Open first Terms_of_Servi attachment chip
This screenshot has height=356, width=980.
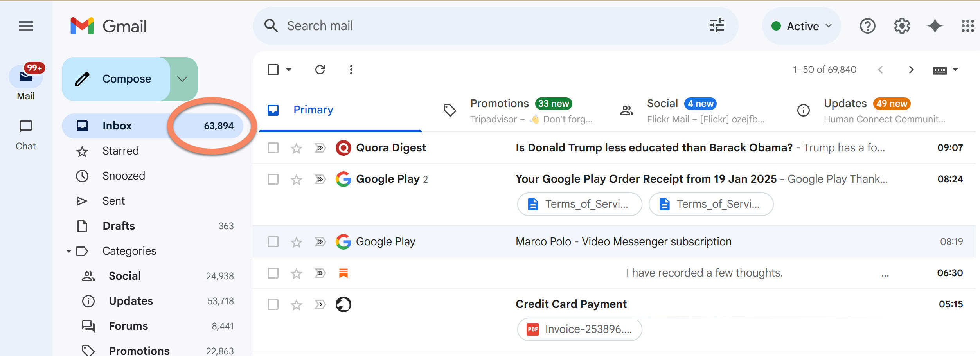[579, 204]
